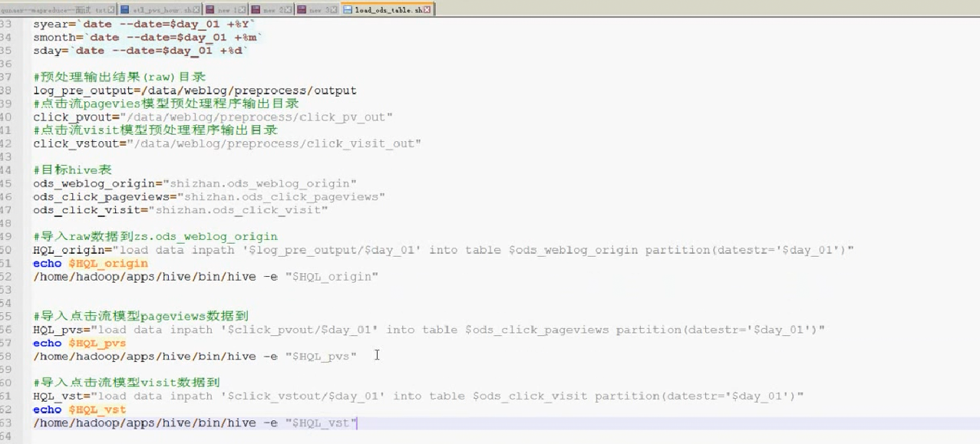
Task: Click the comment '#目标hive表'
Action: pos(72,170)
